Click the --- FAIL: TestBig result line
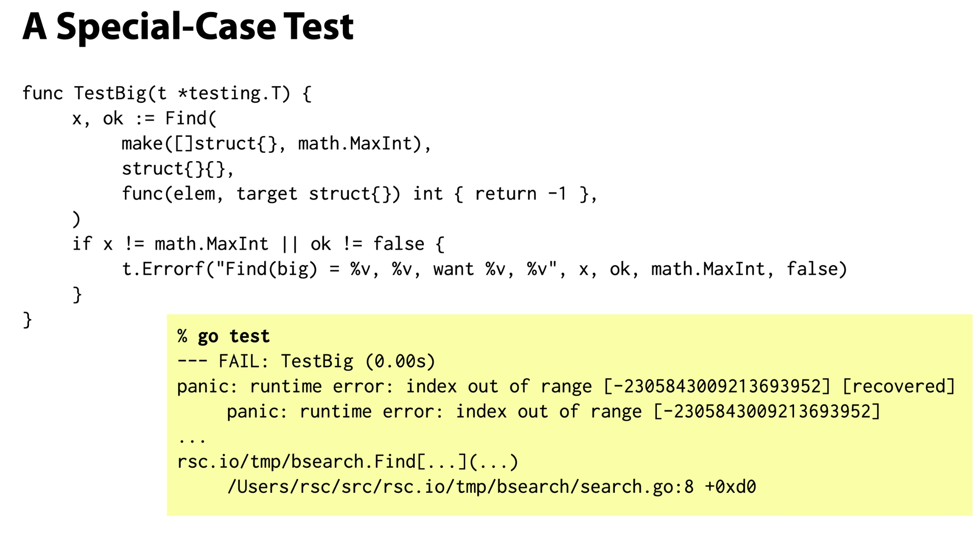Viewport: 980px width, 536px height. click(306, 361)
